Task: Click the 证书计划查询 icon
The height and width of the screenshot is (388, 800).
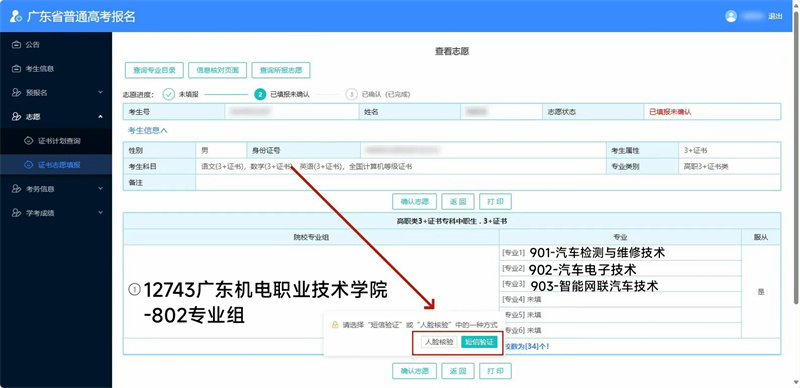Action: tap(29, 140)
